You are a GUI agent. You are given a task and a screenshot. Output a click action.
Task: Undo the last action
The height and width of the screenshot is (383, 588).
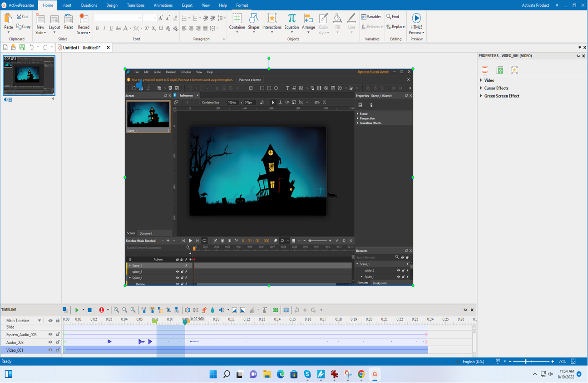[31, 48]
